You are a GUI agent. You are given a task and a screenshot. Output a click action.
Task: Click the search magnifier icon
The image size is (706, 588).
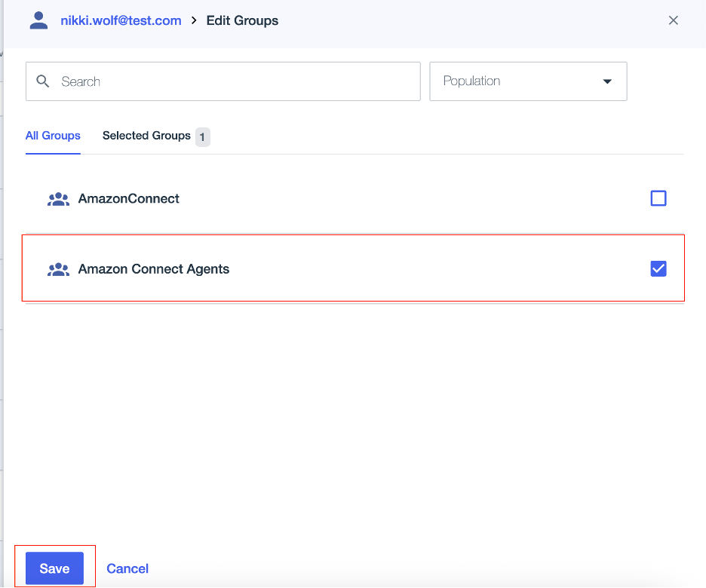tap(43, 81)
